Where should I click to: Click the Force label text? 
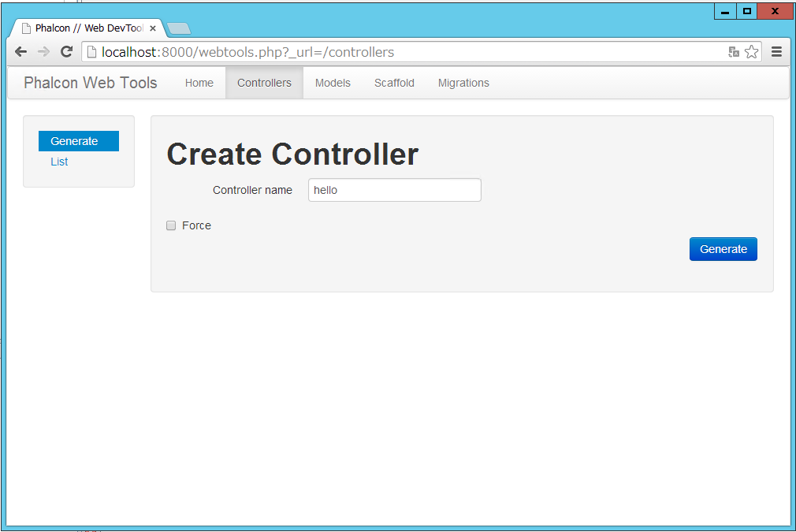[196, 225]
